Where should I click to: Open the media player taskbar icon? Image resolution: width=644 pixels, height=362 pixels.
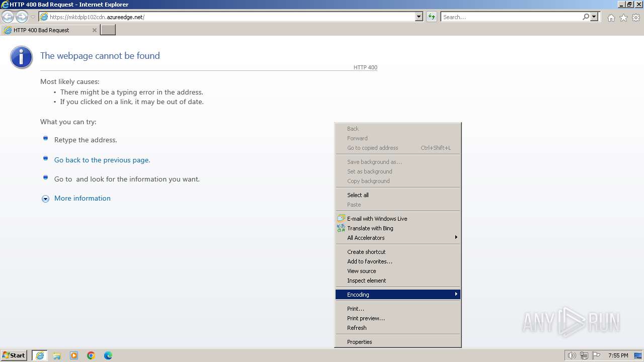[x=74, y=355]
